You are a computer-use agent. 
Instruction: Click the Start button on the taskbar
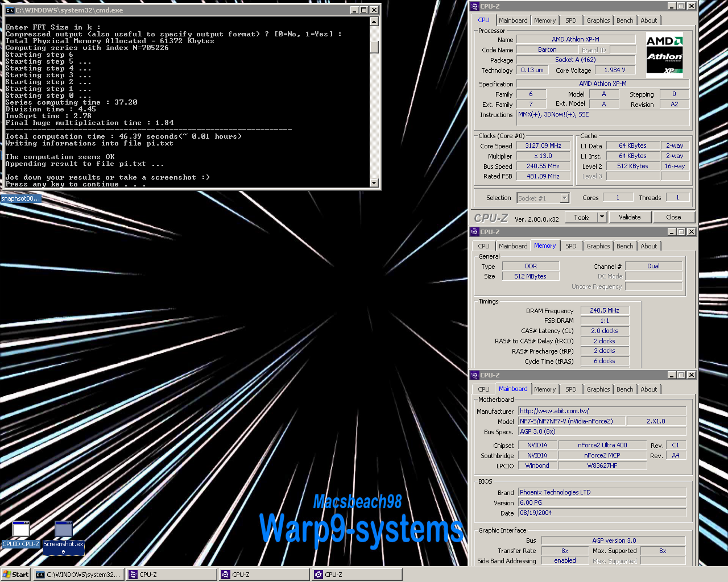15,575
